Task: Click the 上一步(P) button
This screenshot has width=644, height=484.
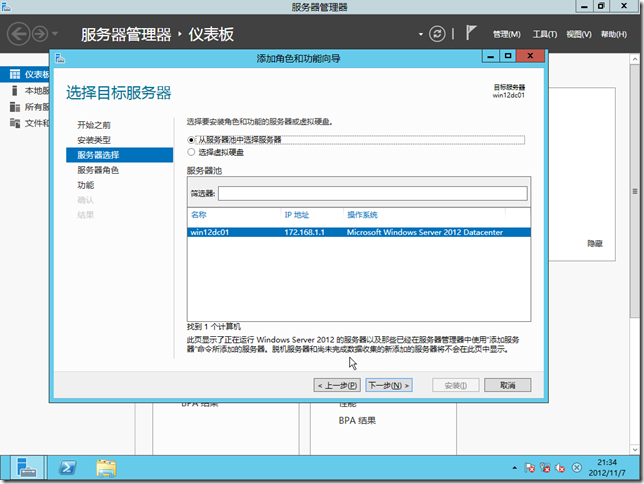Action: pyautogui.click(x=337, y=385)
